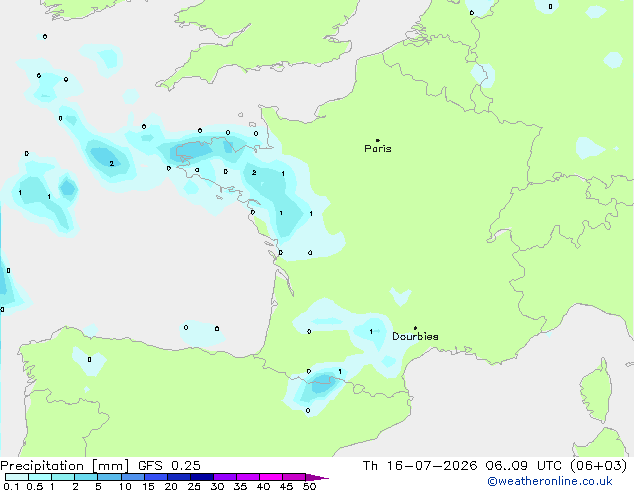
Task: Click the Th 16-07-2026 date text
Action: tap(420, 466)
